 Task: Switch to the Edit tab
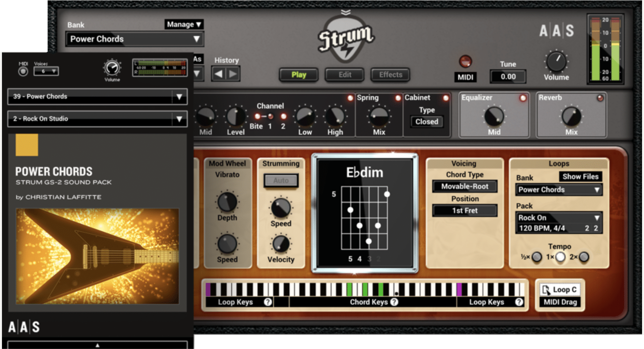click(345, 75)
